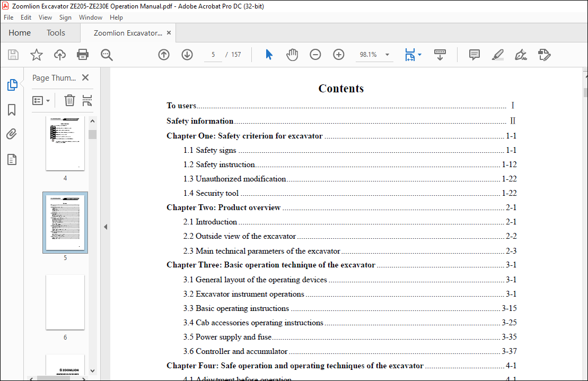Click the star bookmark favorite icon
The height and width of the screenshot is (381, 588).
[37, 55]
